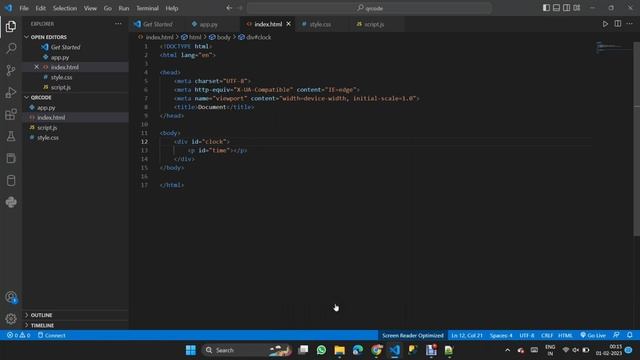Change encoding via UTF-8

pos(527,335)
